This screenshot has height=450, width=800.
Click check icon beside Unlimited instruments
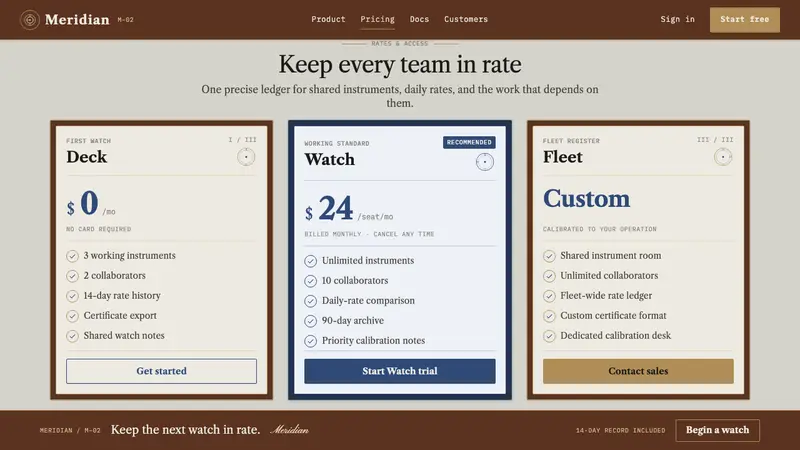tap(311, 261)
